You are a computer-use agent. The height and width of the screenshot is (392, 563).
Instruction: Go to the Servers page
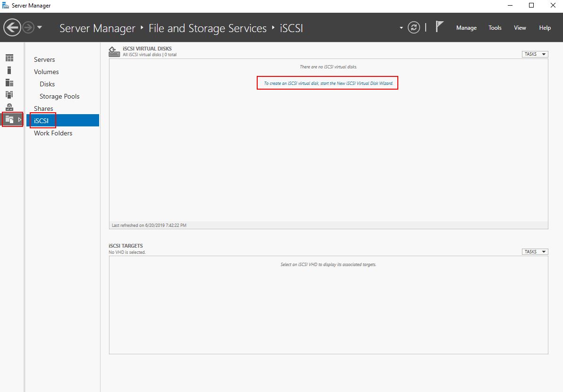coord(44,59)
